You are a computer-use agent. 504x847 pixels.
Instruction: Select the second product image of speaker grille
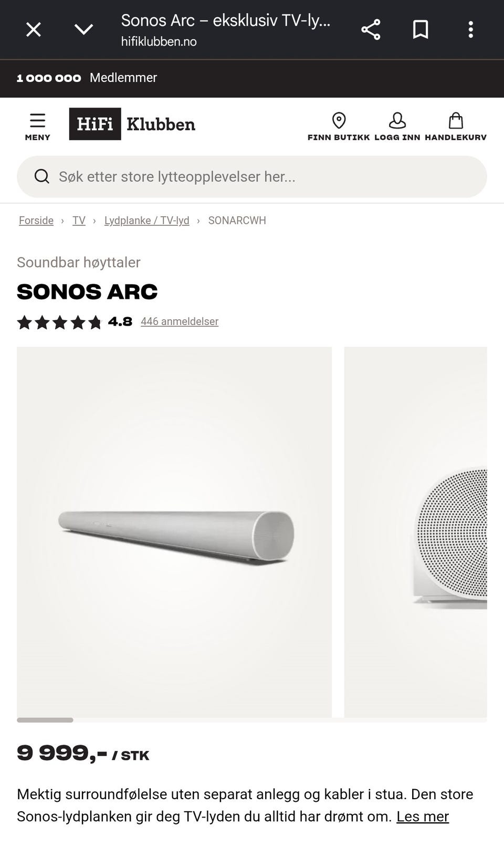(416, 532)
